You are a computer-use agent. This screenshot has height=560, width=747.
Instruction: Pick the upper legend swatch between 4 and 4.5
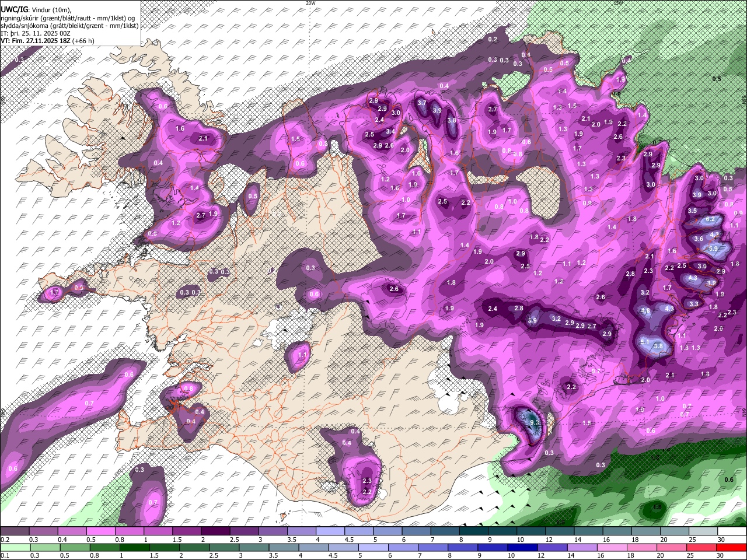330,531
